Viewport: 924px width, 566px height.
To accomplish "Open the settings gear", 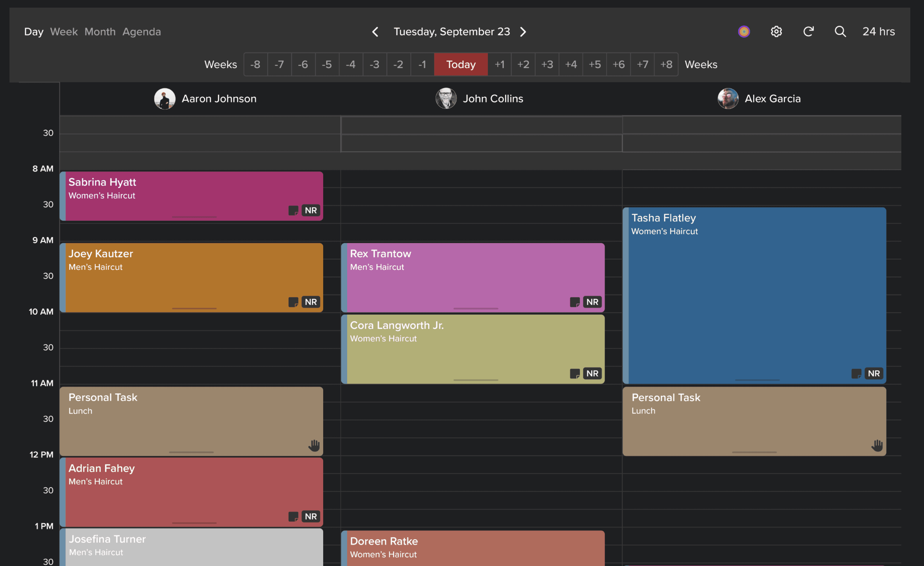I will click(776, 32).
